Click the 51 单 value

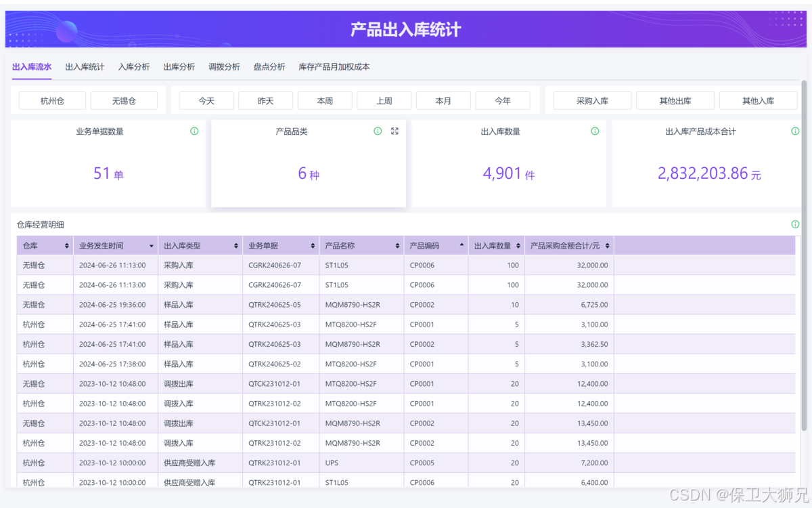[x=108, y=174]
